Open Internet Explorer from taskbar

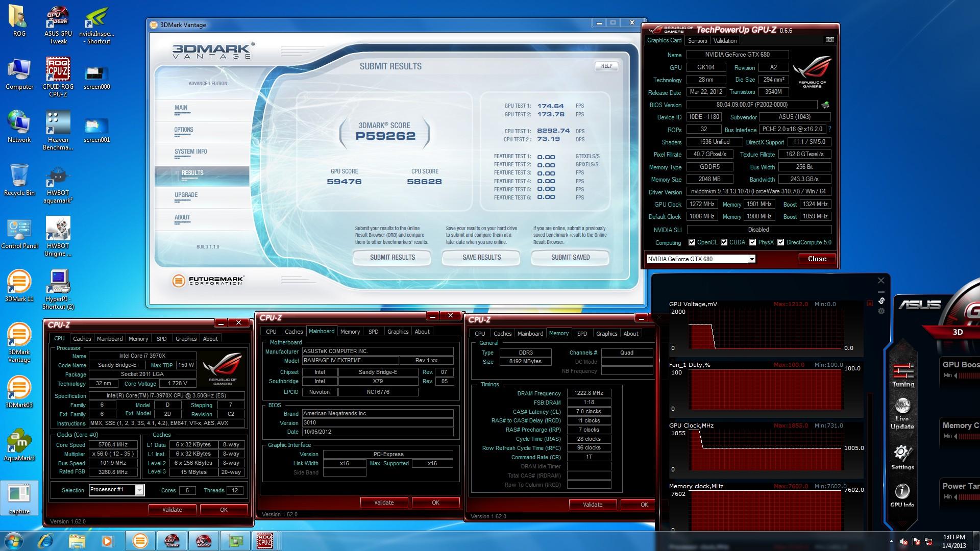46,541
